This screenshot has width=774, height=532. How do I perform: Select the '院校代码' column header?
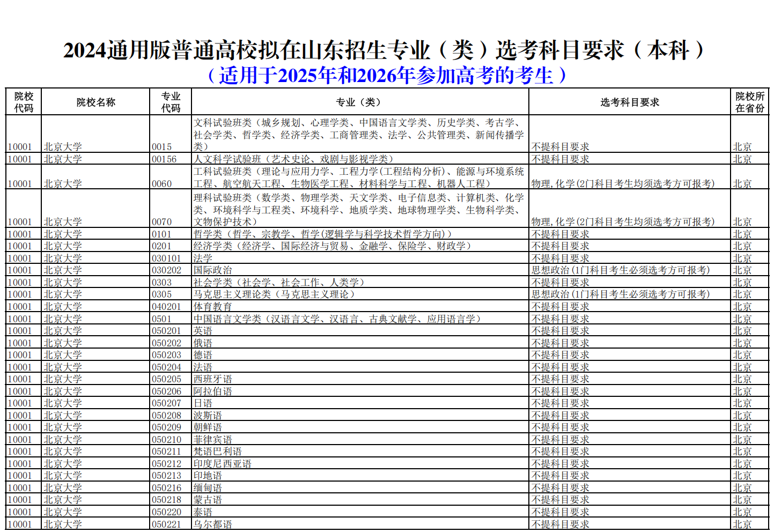[x=24, y=102]
